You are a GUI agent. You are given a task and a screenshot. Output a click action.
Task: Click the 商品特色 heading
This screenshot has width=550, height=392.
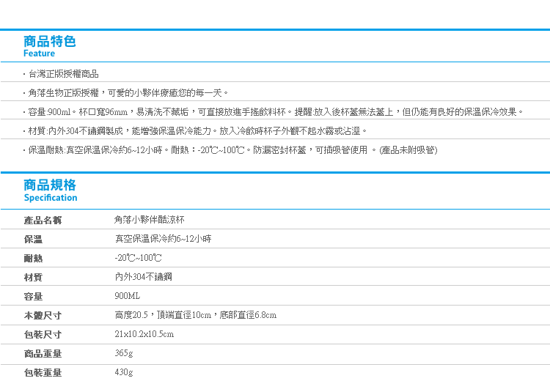tap(49, 41)
